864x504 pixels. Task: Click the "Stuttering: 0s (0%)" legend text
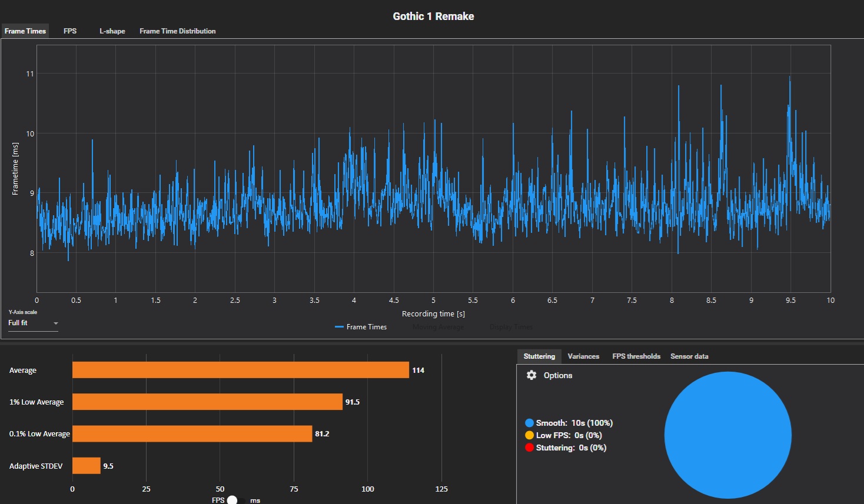coord(571,448)
